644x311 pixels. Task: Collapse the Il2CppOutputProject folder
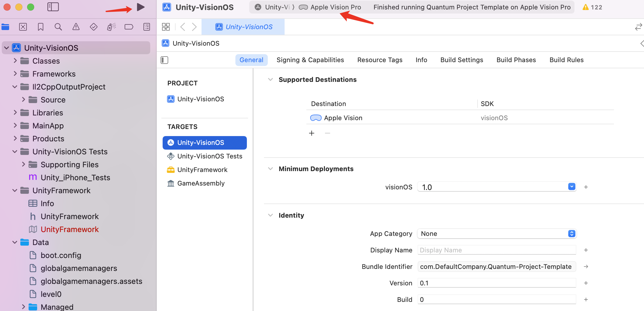click(15, 87)
